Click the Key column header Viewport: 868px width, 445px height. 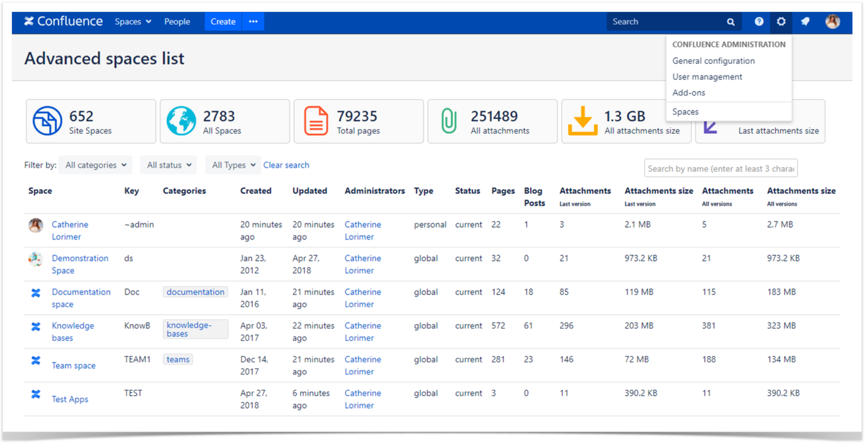[132, 191]
